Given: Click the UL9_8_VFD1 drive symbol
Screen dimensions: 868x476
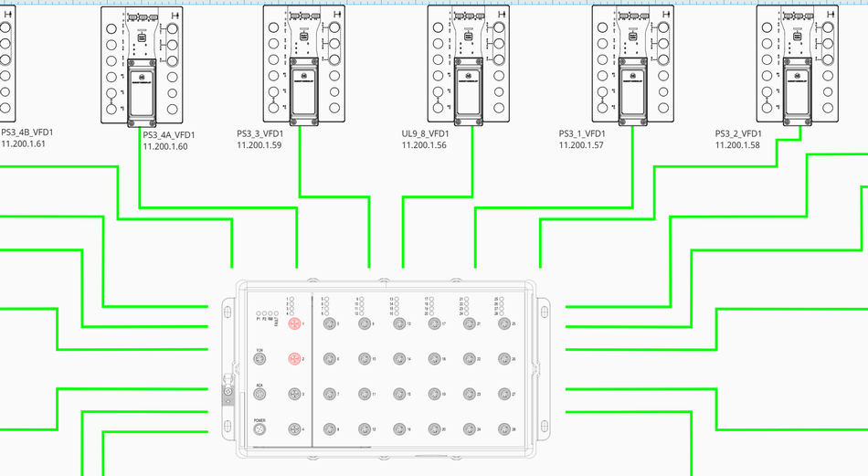Looking at the screenshot, I should 467,64.
